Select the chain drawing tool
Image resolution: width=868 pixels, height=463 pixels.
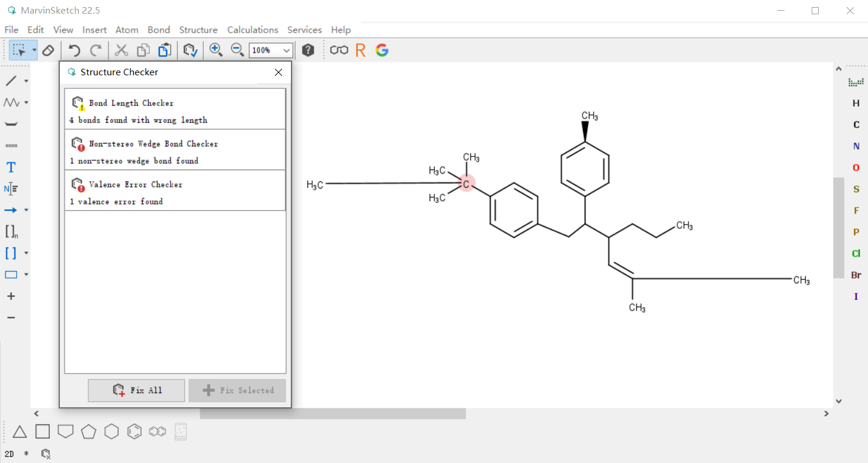[11, 103]
